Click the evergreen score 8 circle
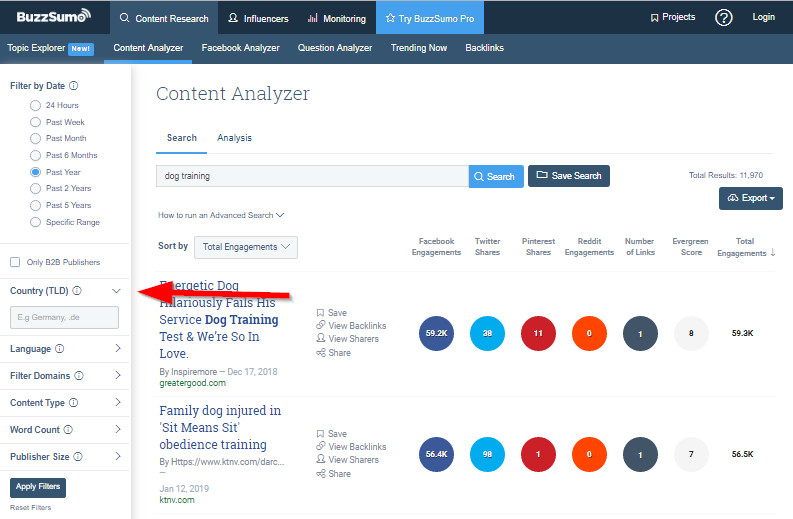 (691, 333)
